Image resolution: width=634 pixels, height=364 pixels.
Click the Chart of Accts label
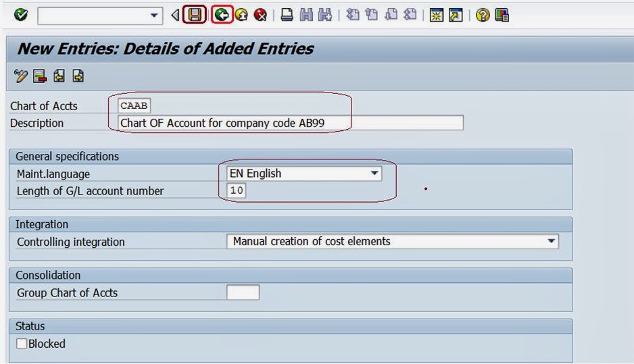tap(44, 106)
